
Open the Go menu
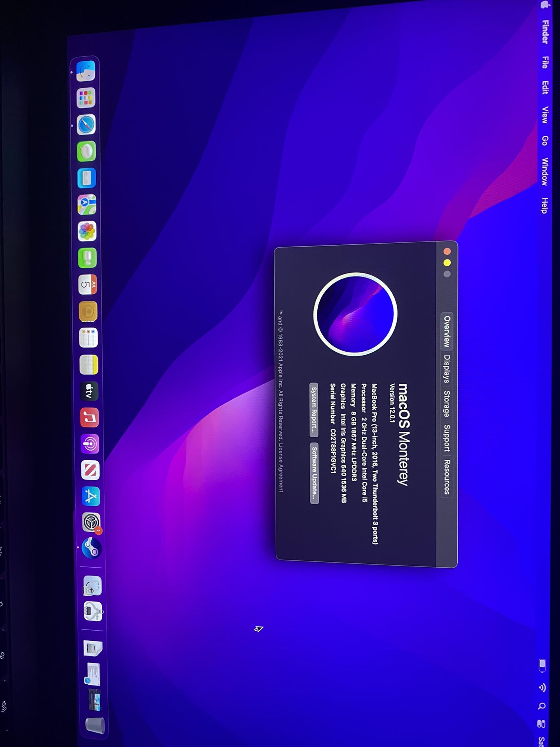(545, 140)
